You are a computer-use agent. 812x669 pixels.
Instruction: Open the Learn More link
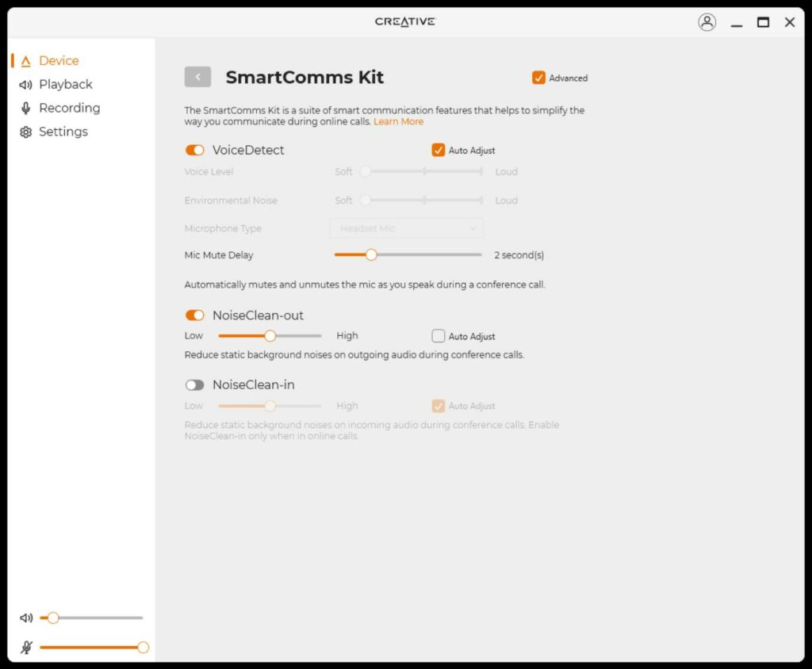tap(398, 122)
